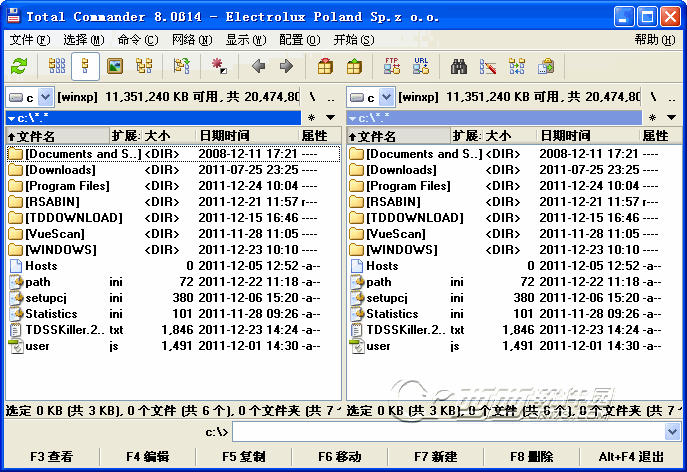Open right panel drive c dropdown
Image resolution: width=687 pixels, height=472 pixels.
click(x=386, y=97)
